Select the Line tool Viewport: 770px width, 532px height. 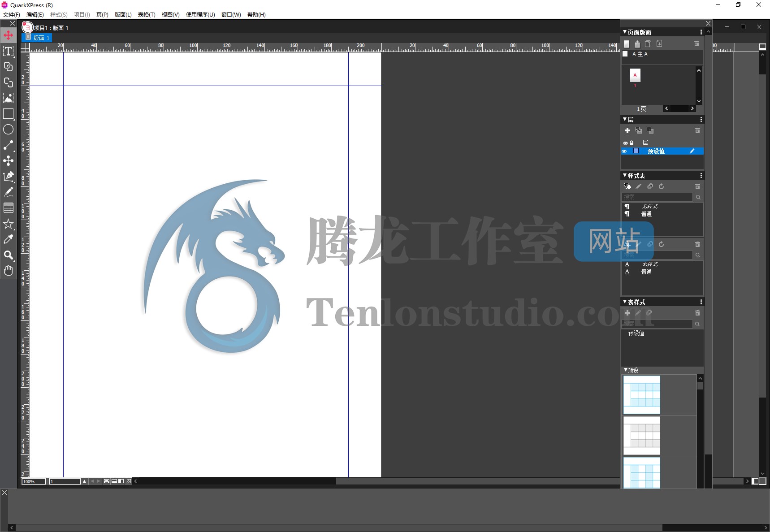[x=8, y=145]
